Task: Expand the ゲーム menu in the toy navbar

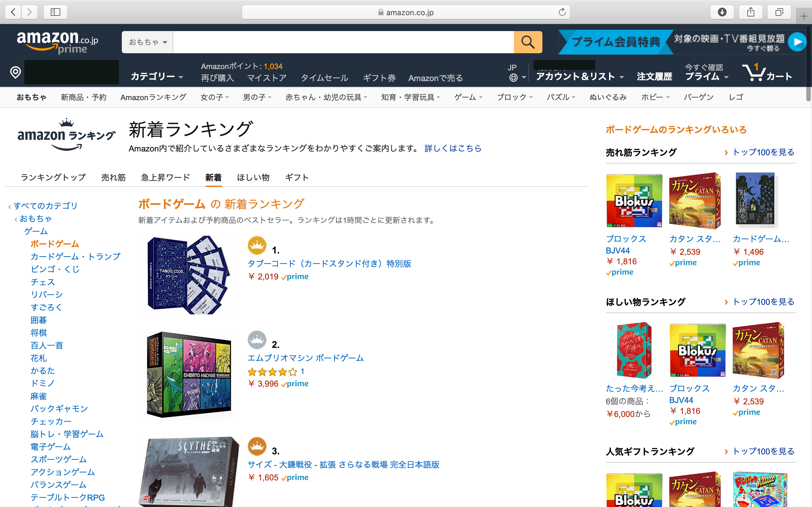Action: click(x=468, y=97)
